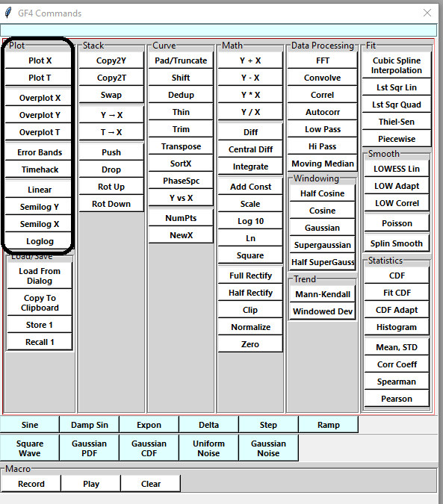Open Pad/Truncate curve command
443x504 pixels.
[x=181, y=60]
